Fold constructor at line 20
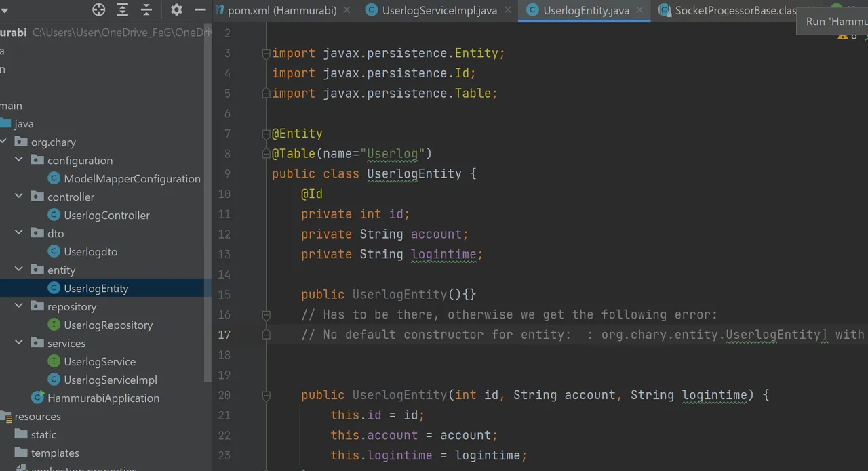This screenshot has height=471, width=868. 267,395
